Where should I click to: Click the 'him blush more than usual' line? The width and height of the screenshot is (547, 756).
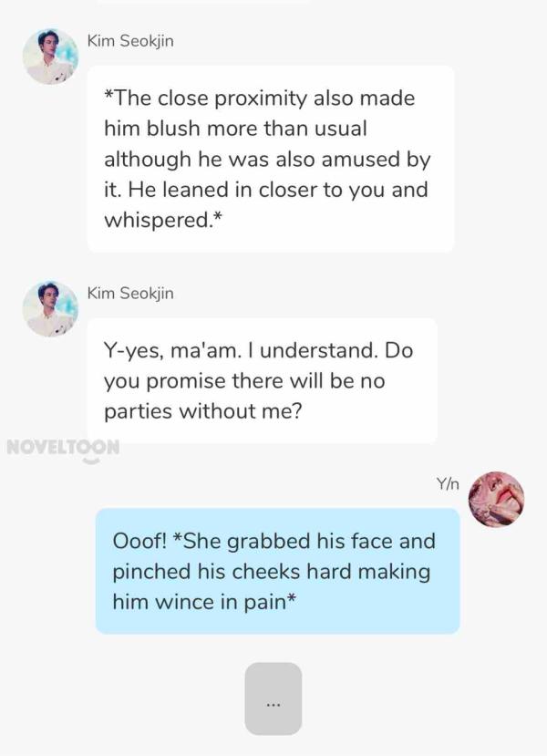[236, 129]
